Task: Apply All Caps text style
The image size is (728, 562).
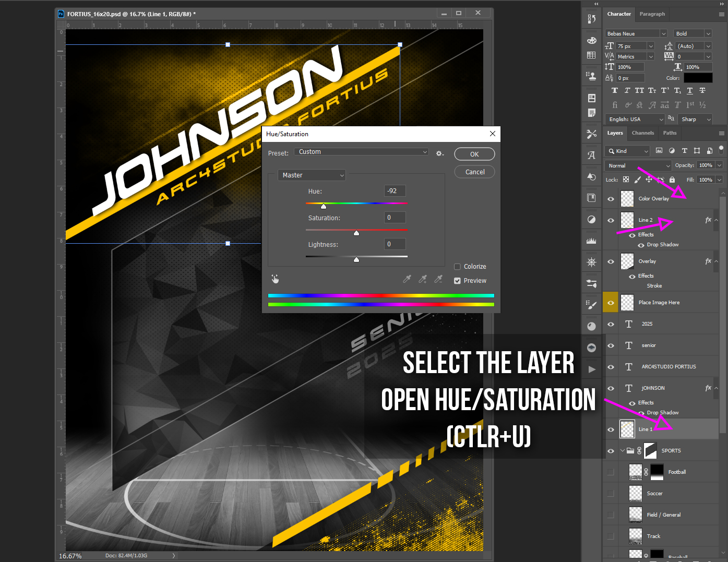Action: (639, 91)
